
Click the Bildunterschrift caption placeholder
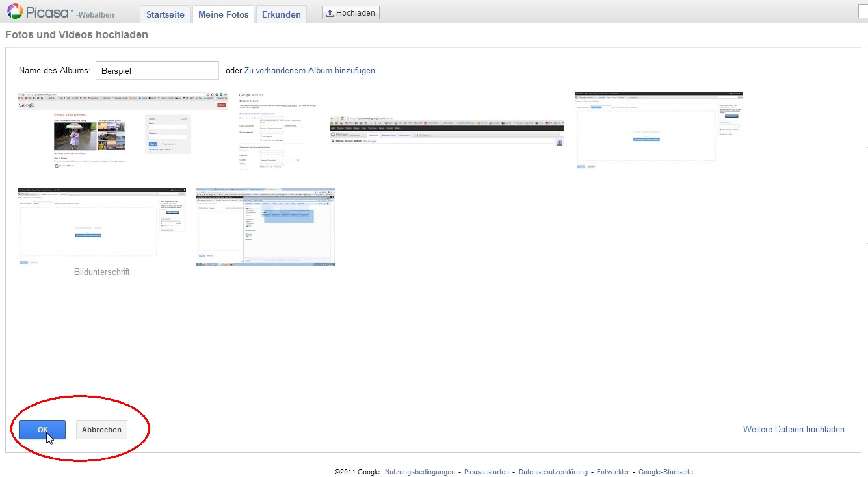point(102,272)
